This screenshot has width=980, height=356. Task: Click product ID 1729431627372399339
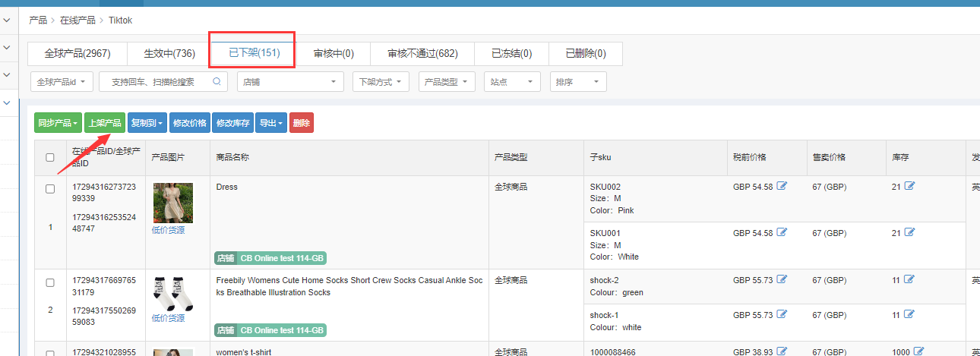(104, 192)
